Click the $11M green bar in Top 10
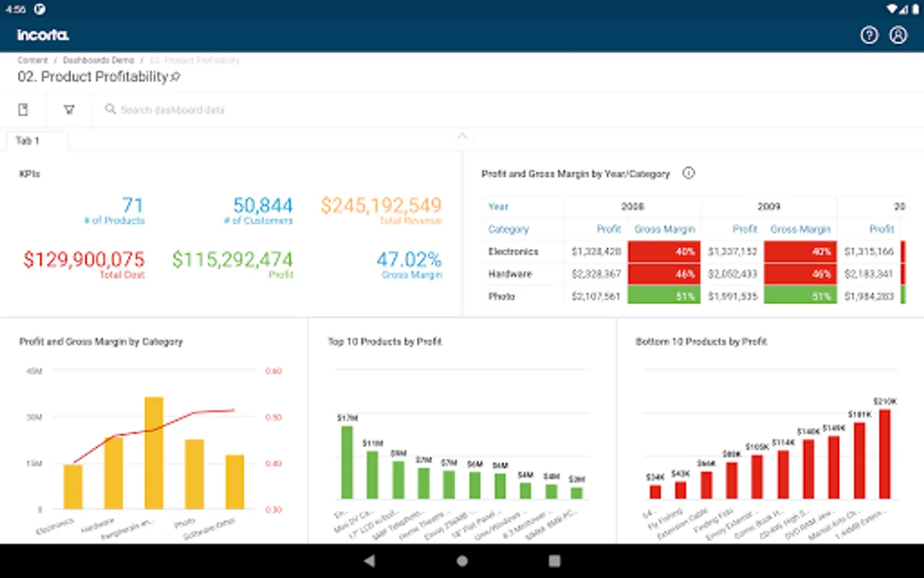Screen dimensions: 924x578 tap(372, 475)
